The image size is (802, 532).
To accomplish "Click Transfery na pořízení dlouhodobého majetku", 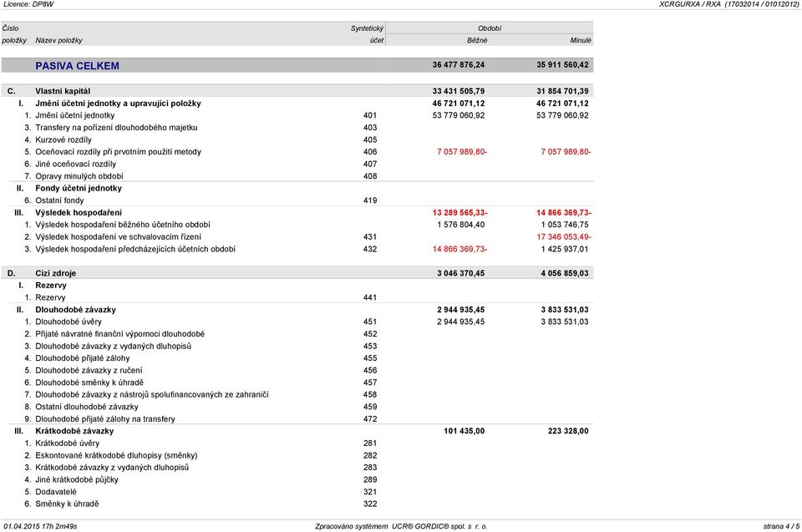I will 116,128.
